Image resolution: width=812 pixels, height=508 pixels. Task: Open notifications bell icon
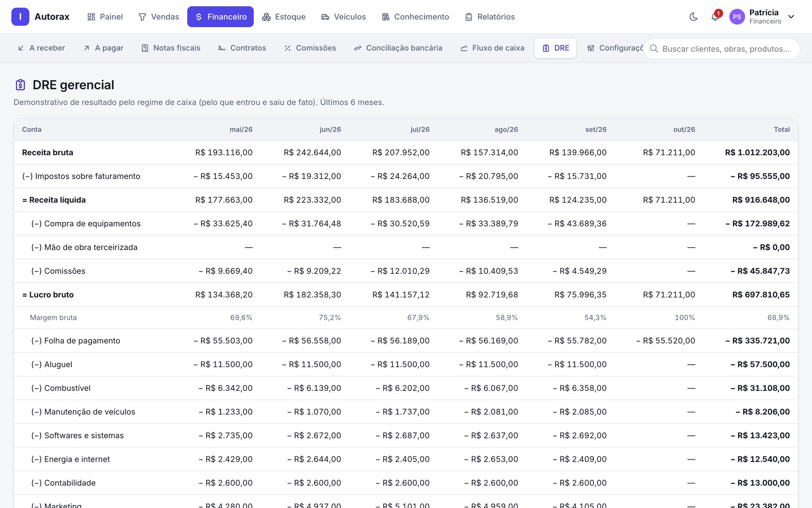[715, 17]
